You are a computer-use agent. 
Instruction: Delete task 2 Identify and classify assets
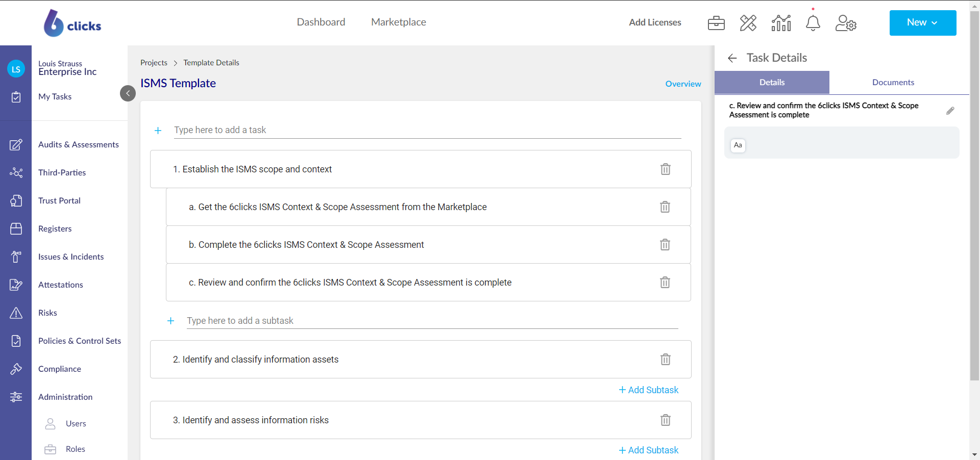[666, 360]
